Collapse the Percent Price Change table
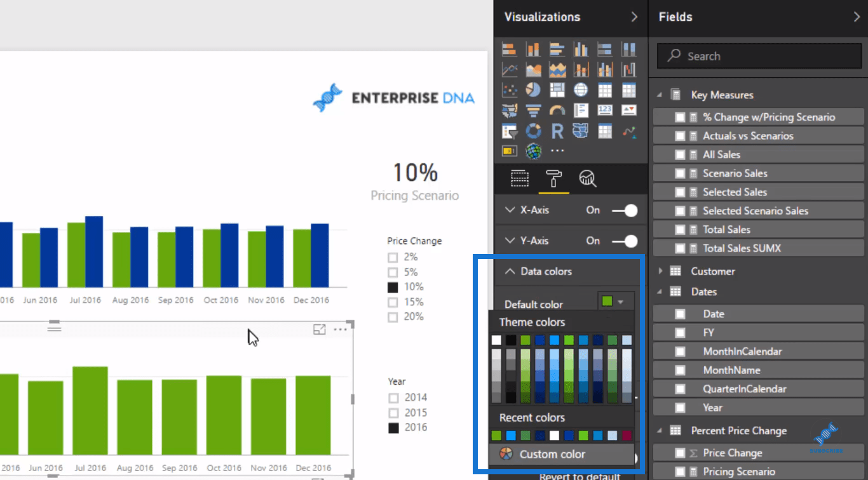This screenshot has height=480, width=868. click(x=660, y=430)
